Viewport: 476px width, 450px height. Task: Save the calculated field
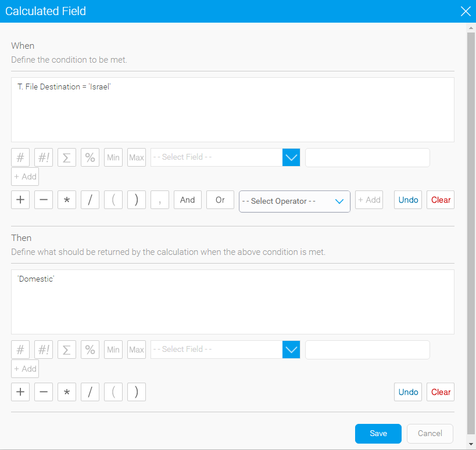(378, 434)
